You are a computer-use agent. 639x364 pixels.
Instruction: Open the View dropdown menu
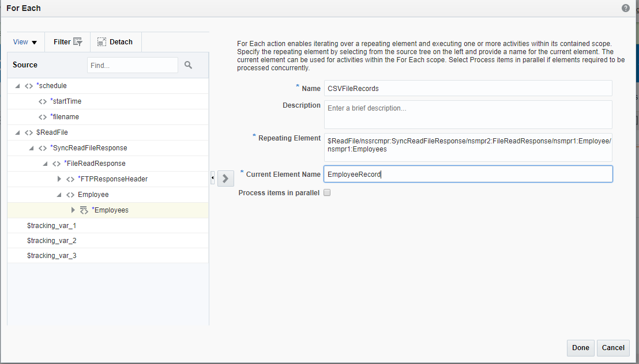coord(25,42)
